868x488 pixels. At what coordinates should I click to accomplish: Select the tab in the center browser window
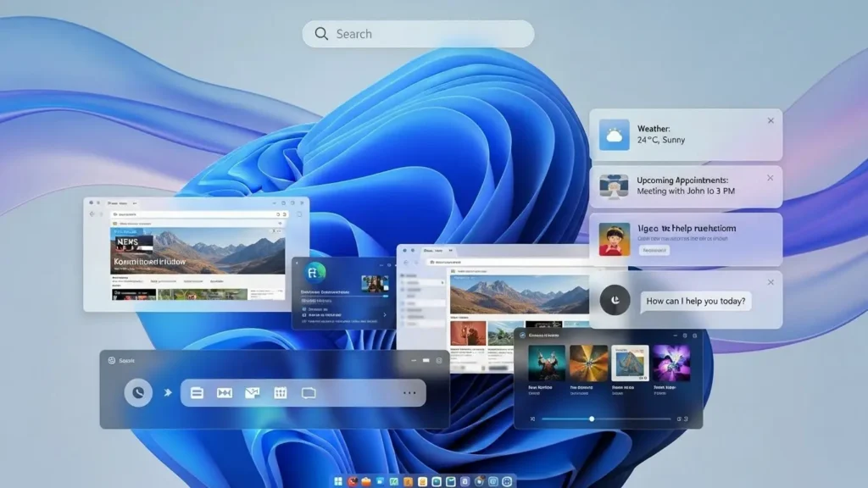(x=432, y=251)
